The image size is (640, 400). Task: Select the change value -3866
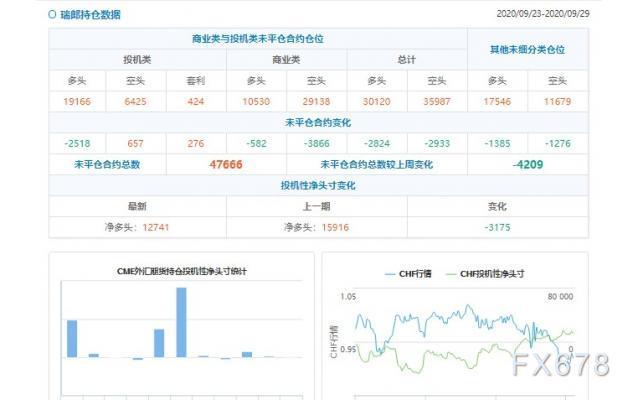coord(316,144)
